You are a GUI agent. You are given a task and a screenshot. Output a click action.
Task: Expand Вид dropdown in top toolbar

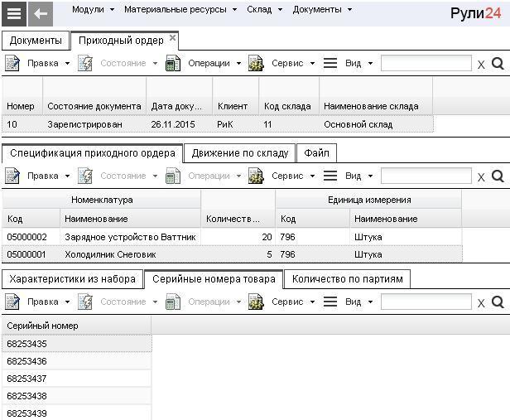click(x=370, y=64)
